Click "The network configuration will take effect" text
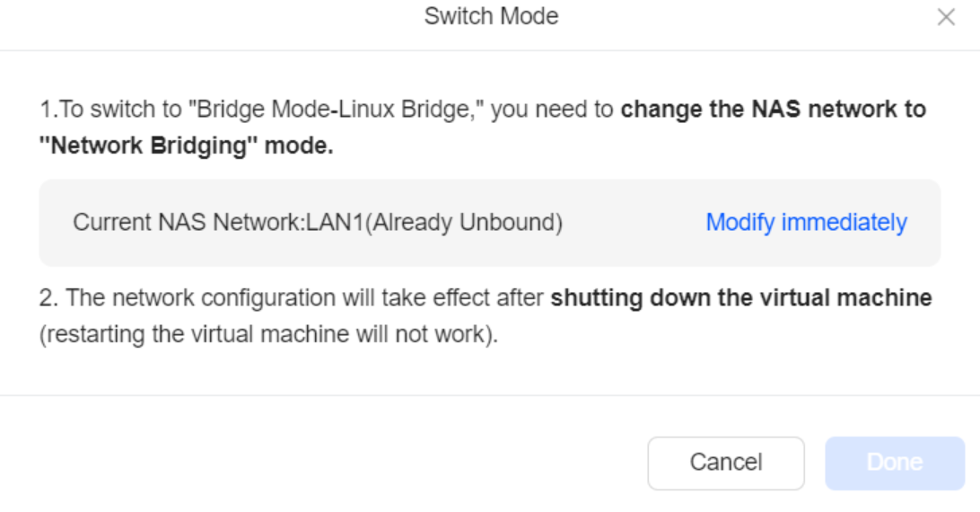The width and height of the screenshot is (980, 512). (x=305, y=297)
